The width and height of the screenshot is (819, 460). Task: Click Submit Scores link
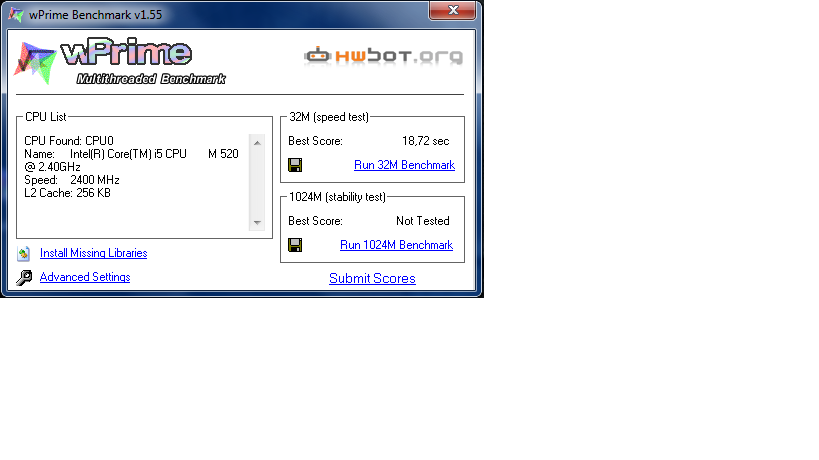click(372, 278)
